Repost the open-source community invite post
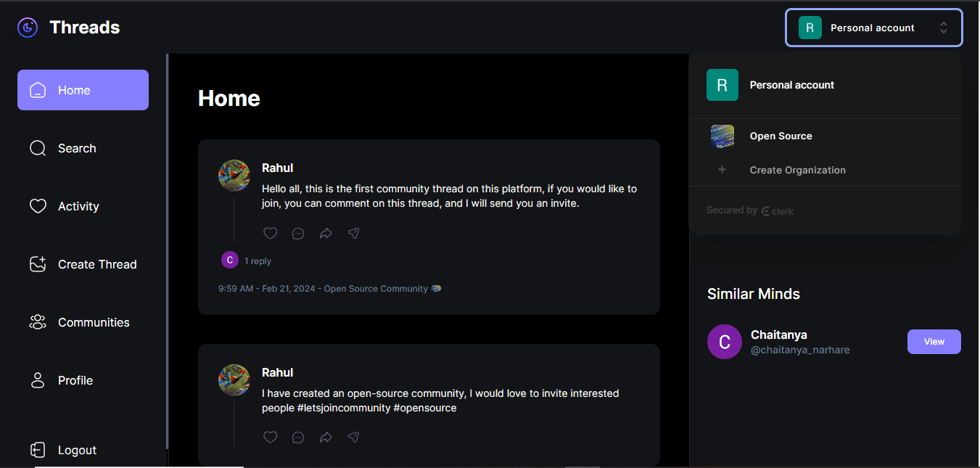 (326, 437)
